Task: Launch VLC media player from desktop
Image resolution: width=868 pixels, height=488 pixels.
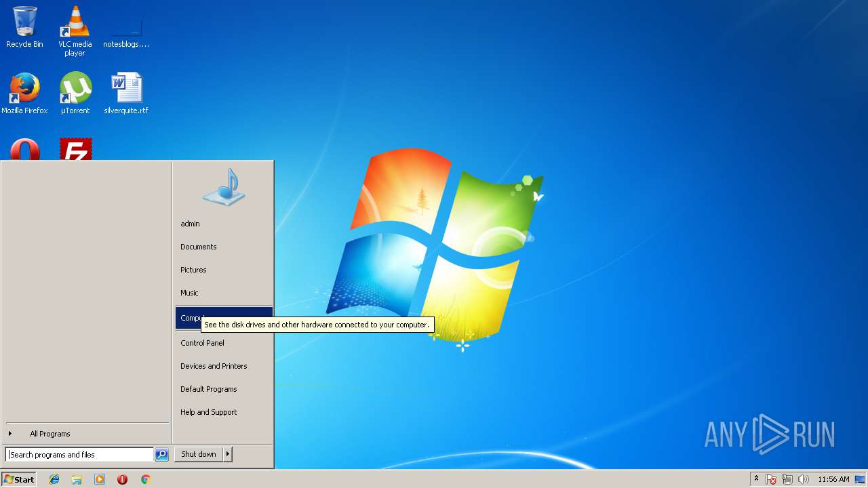Action: coord(75,31)
